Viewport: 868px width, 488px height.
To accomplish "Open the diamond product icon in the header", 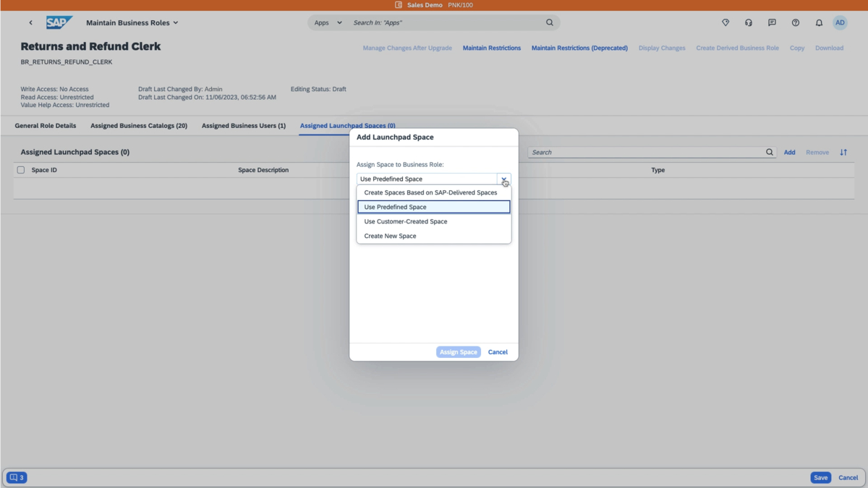I will point(725,22).
